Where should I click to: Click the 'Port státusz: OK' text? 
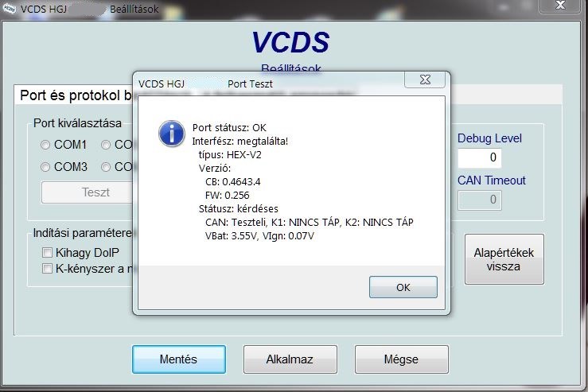(x=229, y=128)
